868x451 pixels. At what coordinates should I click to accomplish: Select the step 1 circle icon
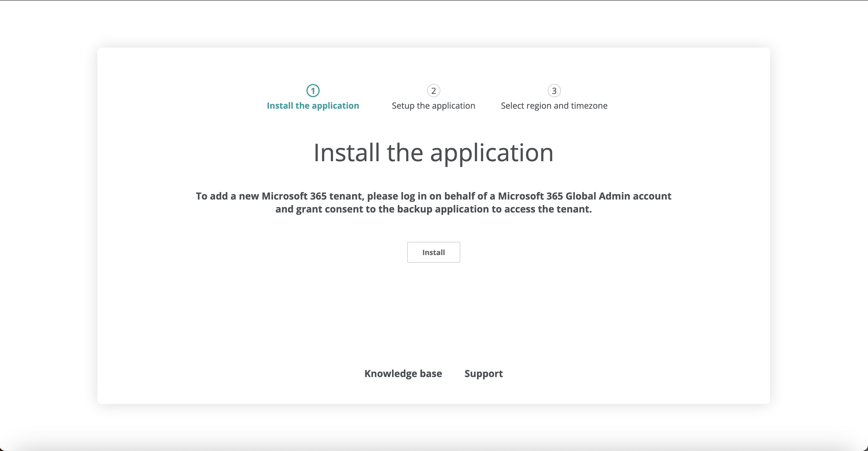pyautogui.click(x=313, y=90)
